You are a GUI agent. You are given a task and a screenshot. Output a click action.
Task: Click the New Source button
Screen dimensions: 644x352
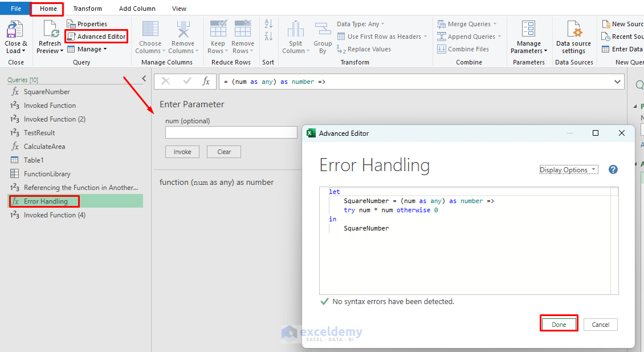click(623, 24)
